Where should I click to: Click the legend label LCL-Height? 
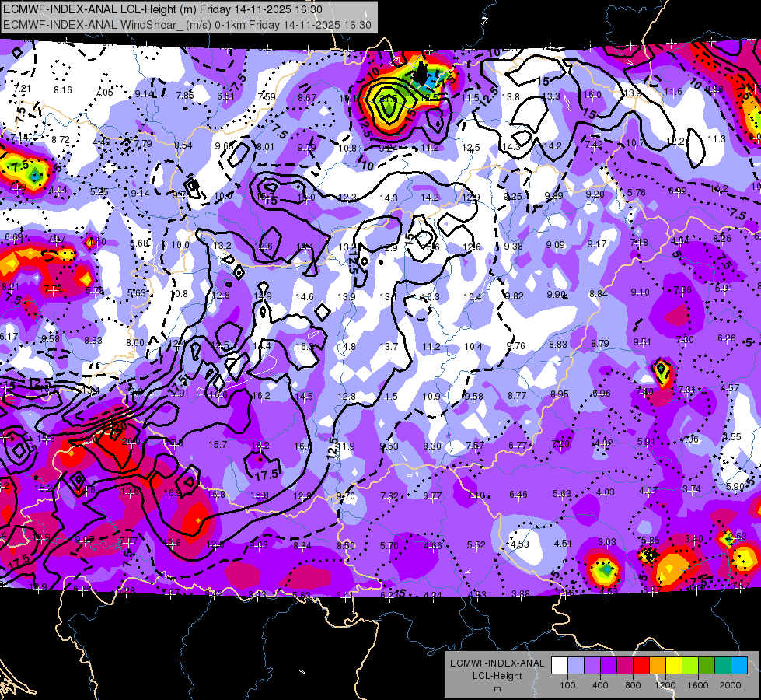click(x=497, y=676)
